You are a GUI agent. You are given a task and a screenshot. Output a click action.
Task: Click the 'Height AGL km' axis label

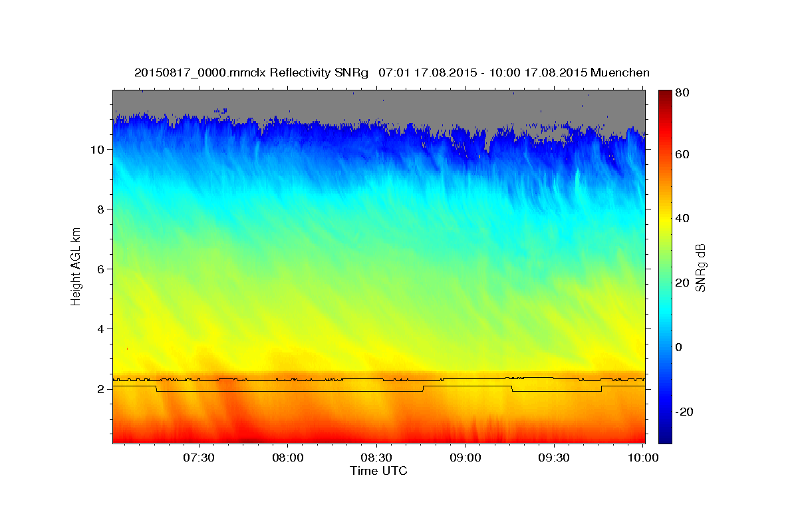pos(76,266)
